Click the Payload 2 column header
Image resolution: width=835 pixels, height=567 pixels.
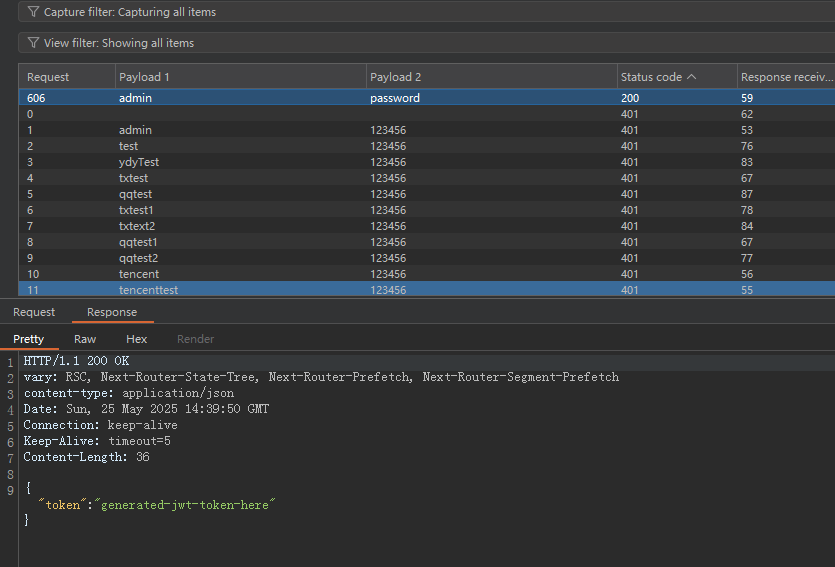pos(395,77)
